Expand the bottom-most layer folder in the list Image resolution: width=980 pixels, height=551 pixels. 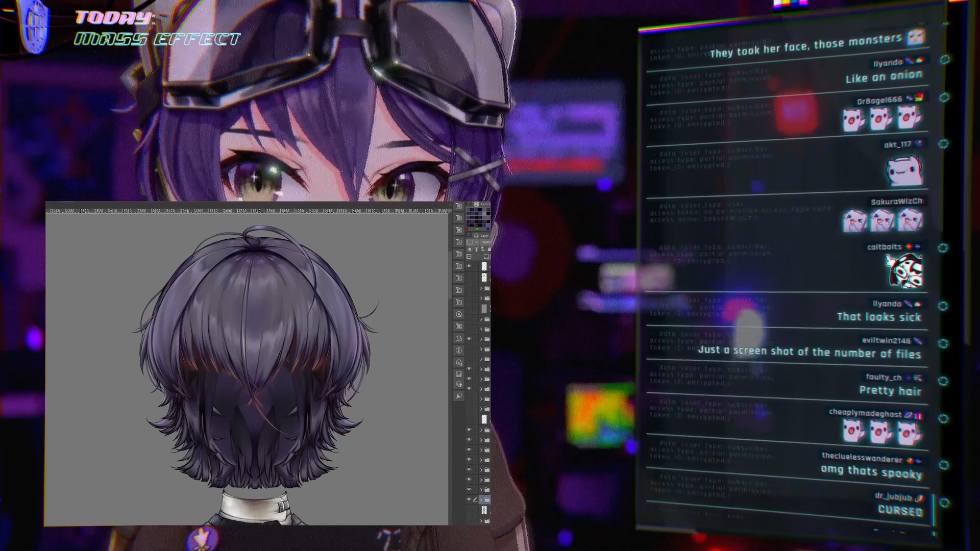[x=481, y=521]
